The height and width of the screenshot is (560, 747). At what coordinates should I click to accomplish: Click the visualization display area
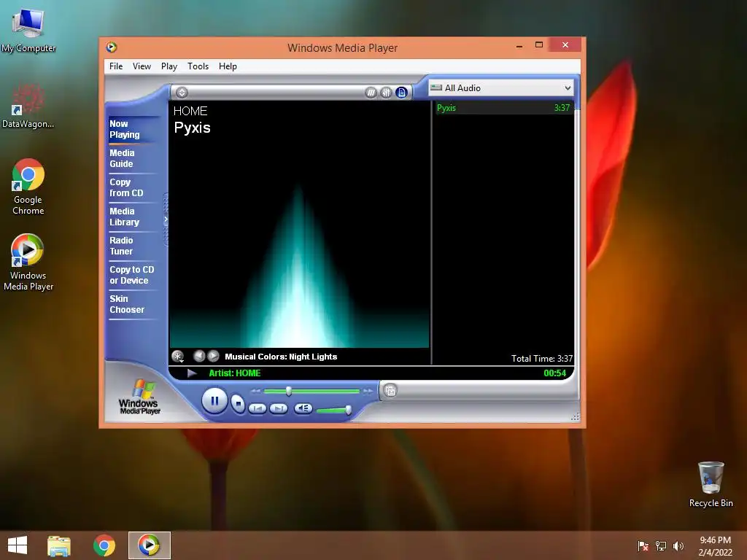pos(299,224)
